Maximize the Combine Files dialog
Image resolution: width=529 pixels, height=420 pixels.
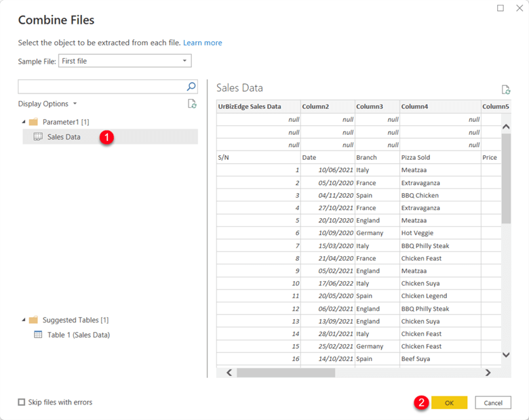[x=501, y=8]
